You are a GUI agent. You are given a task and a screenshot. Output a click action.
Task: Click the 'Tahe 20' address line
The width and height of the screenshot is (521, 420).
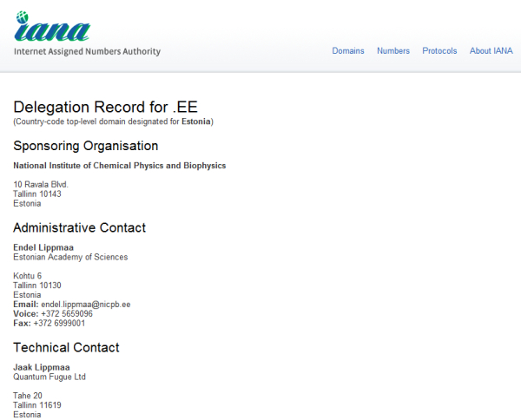(x=28, y=396)
